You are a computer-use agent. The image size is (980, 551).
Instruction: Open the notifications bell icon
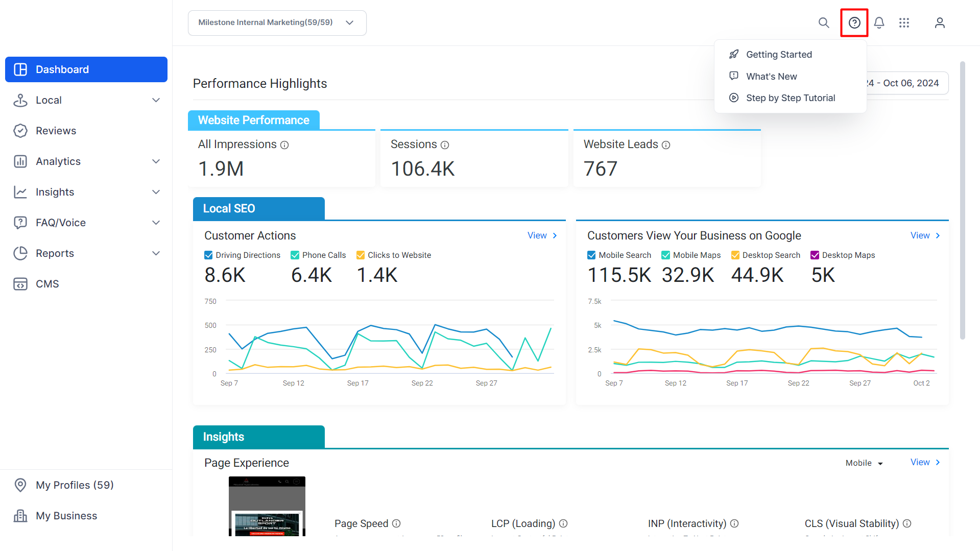tap(879, 22)
